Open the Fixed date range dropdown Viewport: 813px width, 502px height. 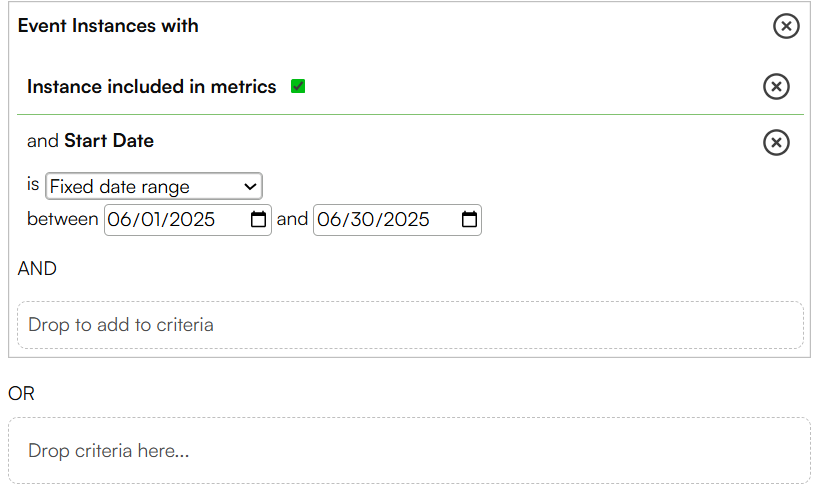point(154,186)
